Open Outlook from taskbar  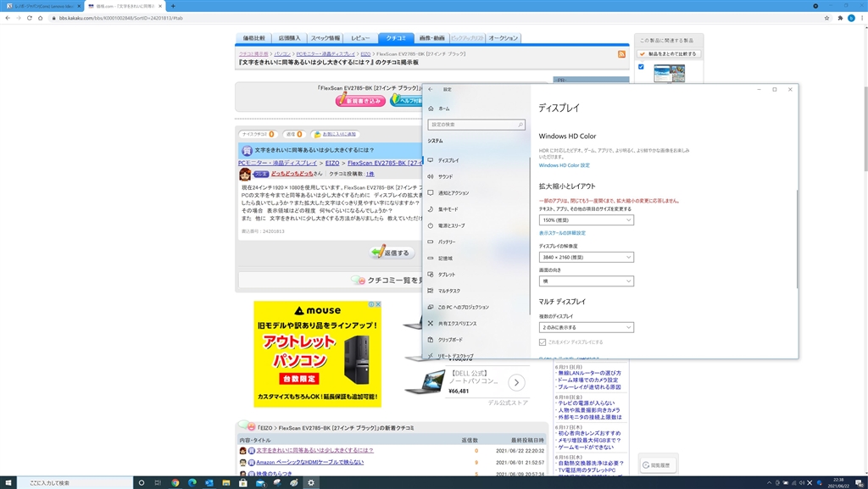click(209, 483)
